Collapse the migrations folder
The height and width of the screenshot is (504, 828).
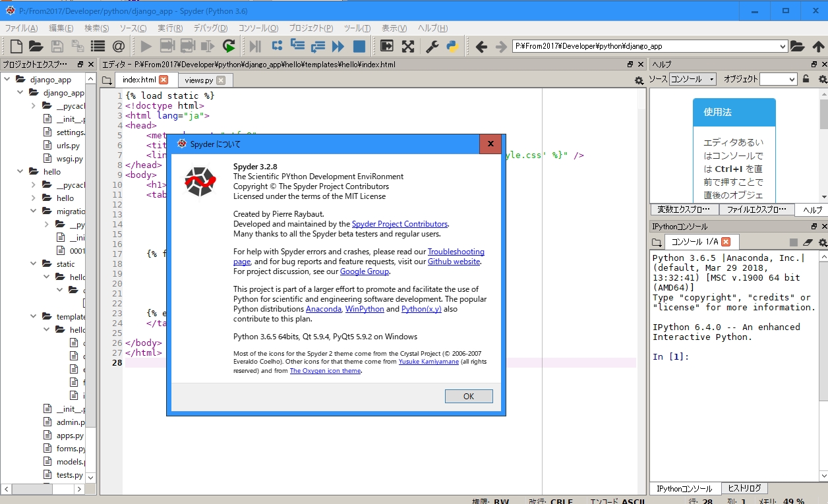34,211
